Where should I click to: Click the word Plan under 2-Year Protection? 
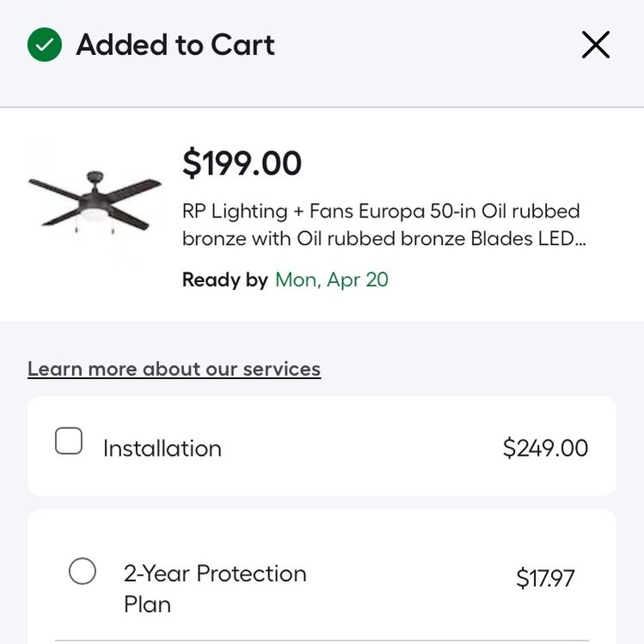(x=147, y=604)
